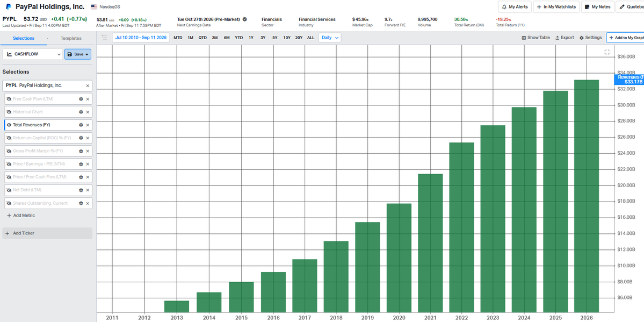644x322 pixels.
Task: Select the YTD time range
Action: (x=238, y=38)
